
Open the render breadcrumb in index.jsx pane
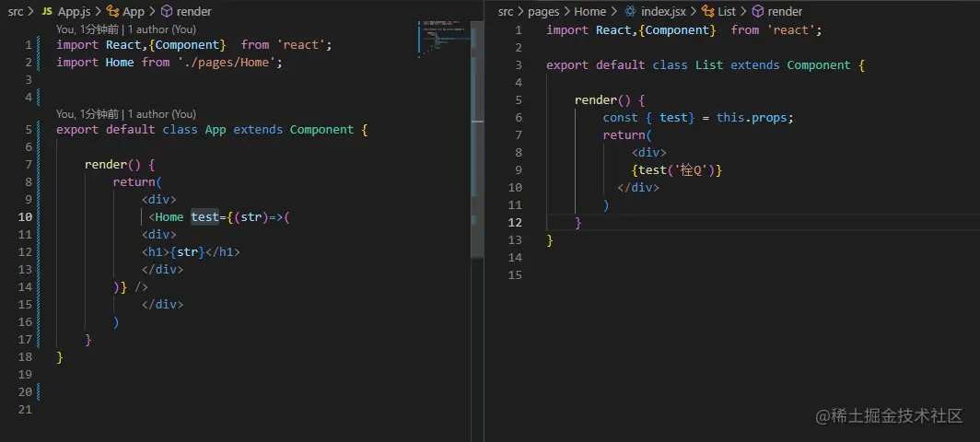tap(785, 11)
